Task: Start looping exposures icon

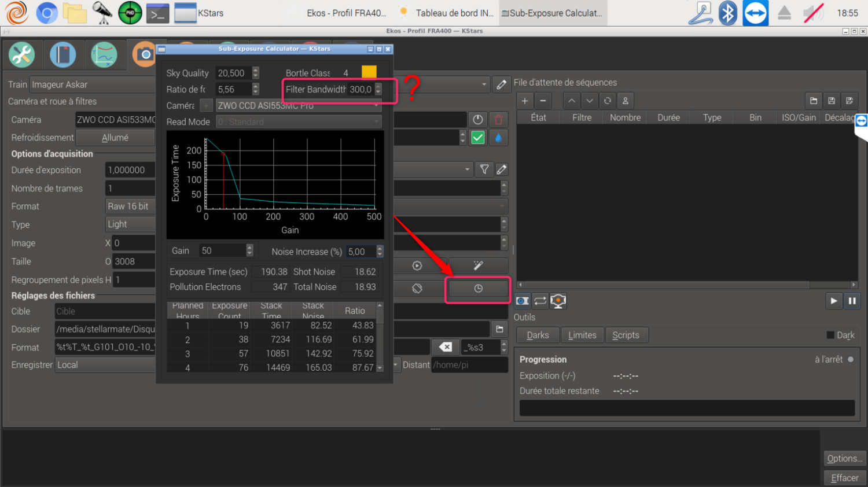Action: pos(540,301)
